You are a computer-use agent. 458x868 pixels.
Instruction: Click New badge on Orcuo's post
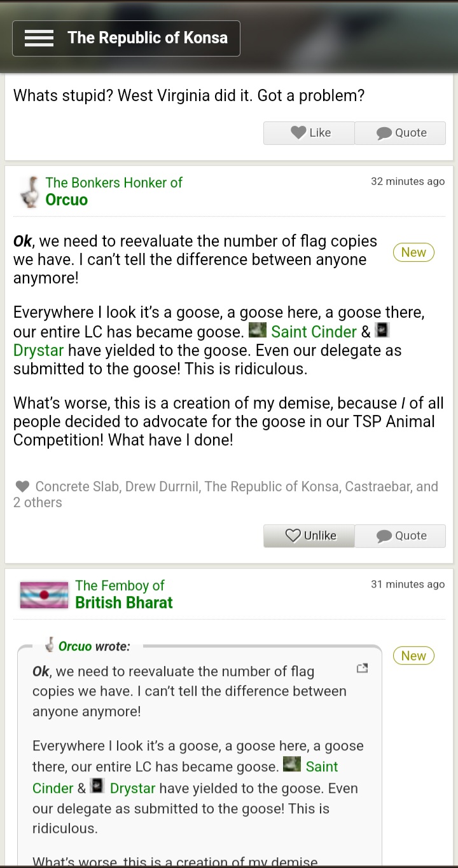pos(413,252)
